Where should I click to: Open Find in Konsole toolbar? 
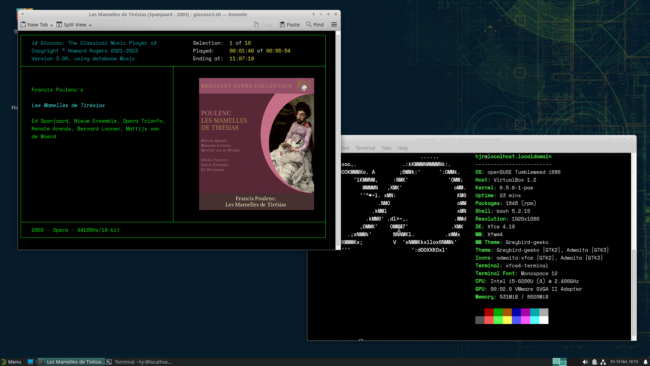(315, 25)
